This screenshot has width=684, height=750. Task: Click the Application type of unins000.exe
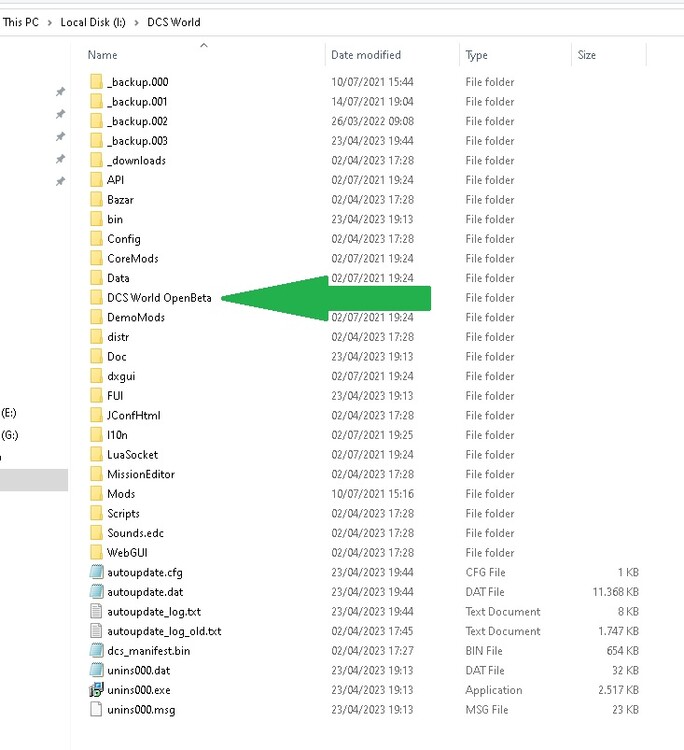tap(494, 690)
